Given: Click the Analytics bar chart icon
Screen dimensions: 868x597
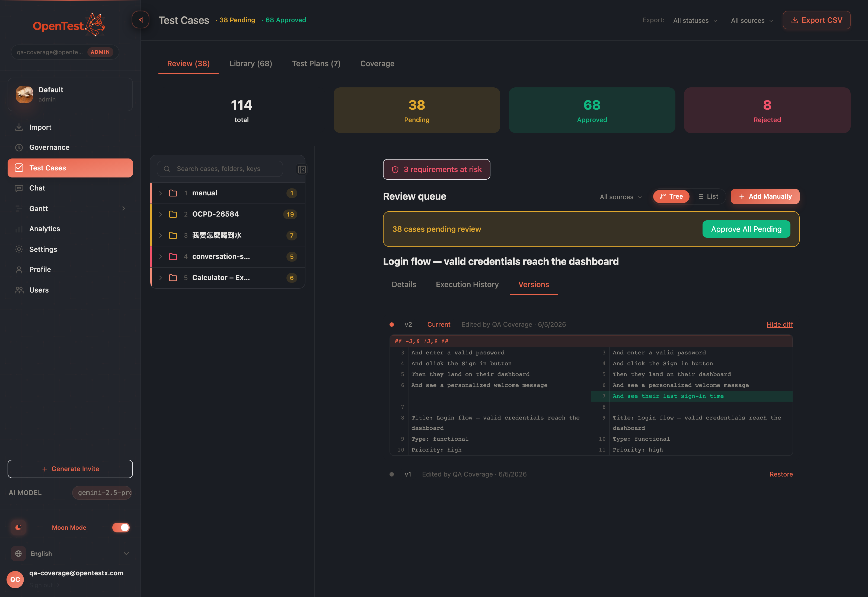Looking at the screenshot, I should [x=19, y=229].
